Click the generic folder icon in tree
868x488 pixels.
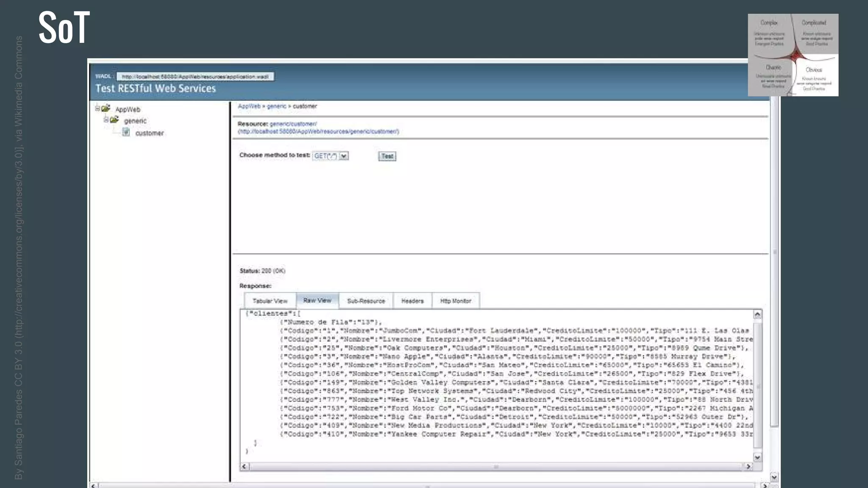coord(114,120)
